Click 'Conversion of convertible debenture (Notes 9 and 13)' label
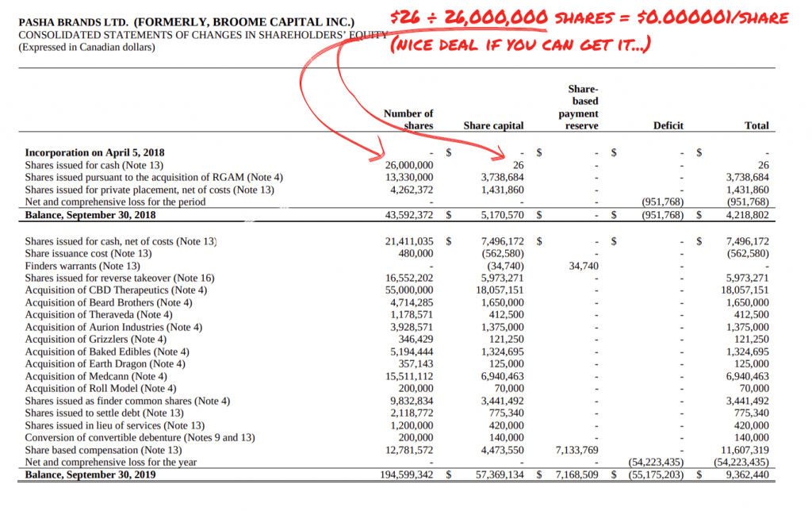Screen dimensions: 812x511 tap(140, 437)
